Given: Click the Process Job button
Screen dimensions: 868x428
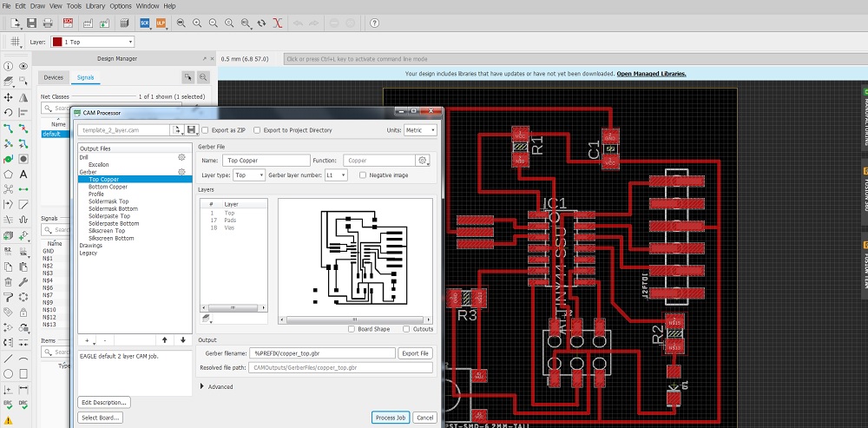Looking at the screenshot, I should pos(390,418).
